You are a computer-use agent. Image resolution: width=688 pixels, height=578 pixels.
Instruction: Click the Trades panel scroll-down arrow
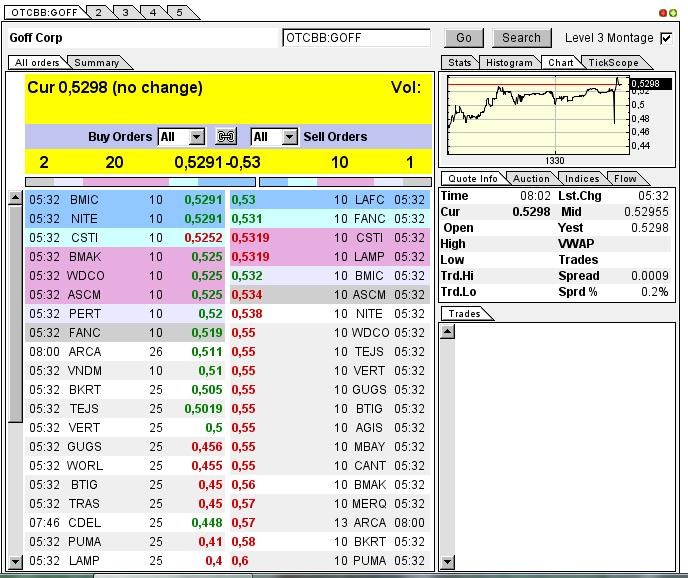coord(447,561)
